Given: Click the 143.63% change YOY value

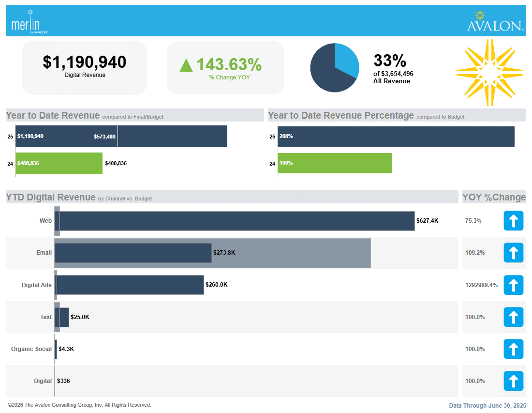Looking at the screenshot, I should [229, 64].
